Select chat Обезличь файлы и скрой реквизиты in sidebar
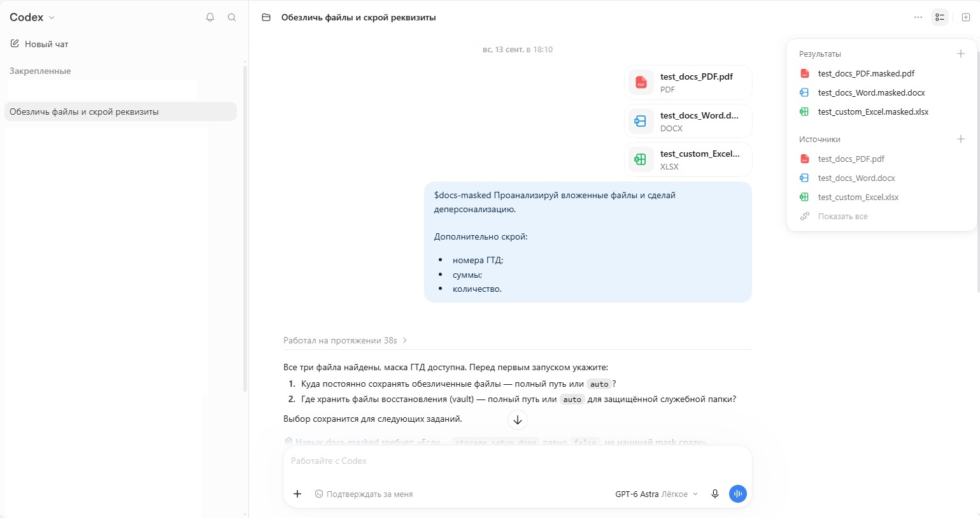The width and height of the screenshot is (980, 518). (x=121, y=112)
